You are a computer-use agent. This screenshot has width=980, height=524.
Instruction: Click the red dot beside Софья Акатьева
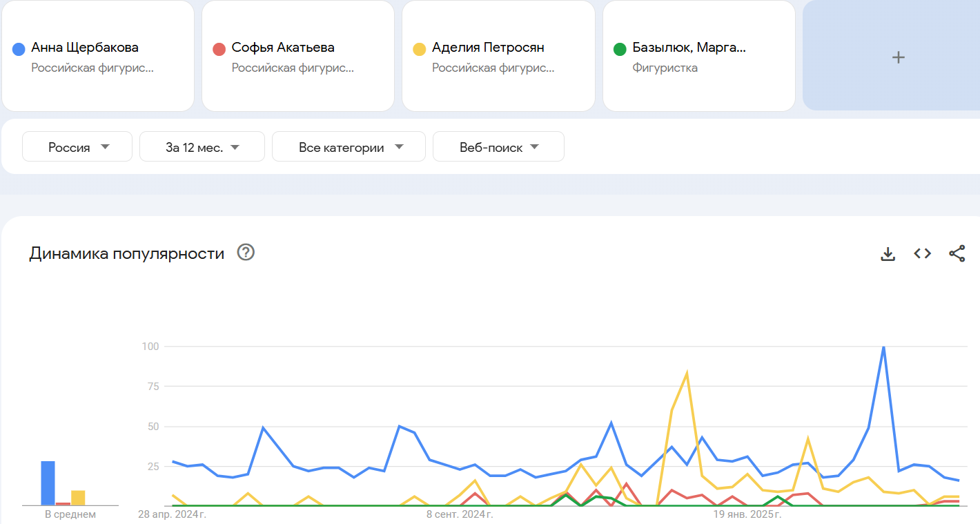pos(219,49)
